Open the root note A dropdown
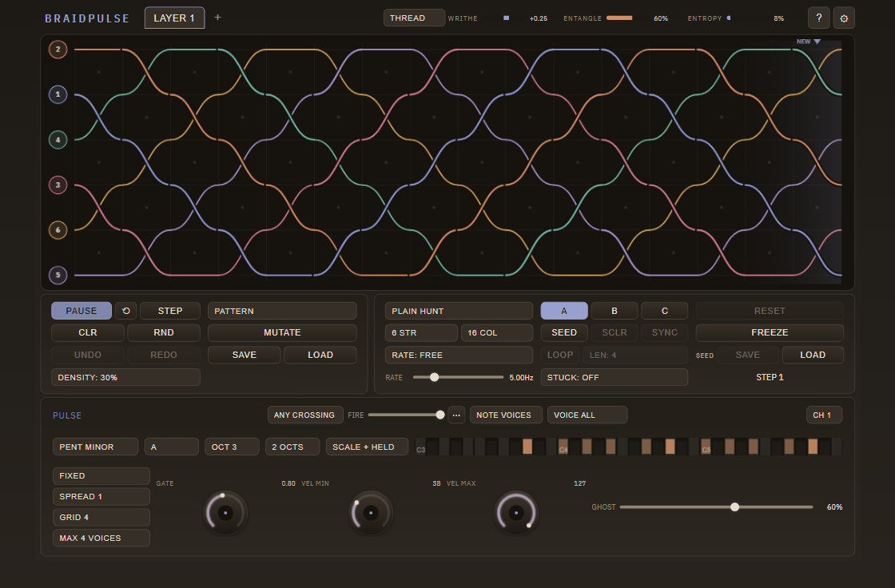Screen dimensions: 895x588 [x=171, y=447]
